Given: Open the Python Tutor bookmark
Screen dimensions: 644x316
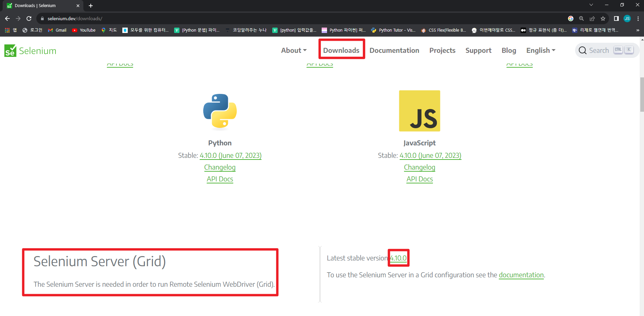Looking at the screenshot, I should (x=393, y=30).
